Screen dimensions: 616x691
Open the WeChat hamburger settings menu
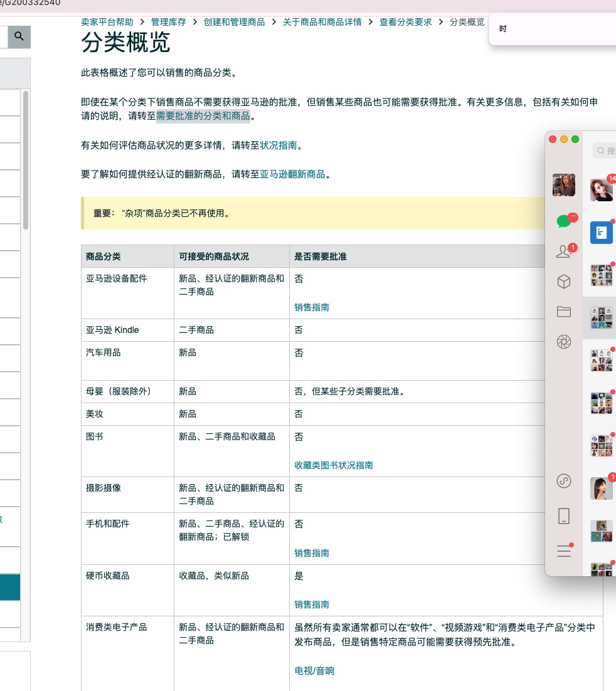[564, 551]
